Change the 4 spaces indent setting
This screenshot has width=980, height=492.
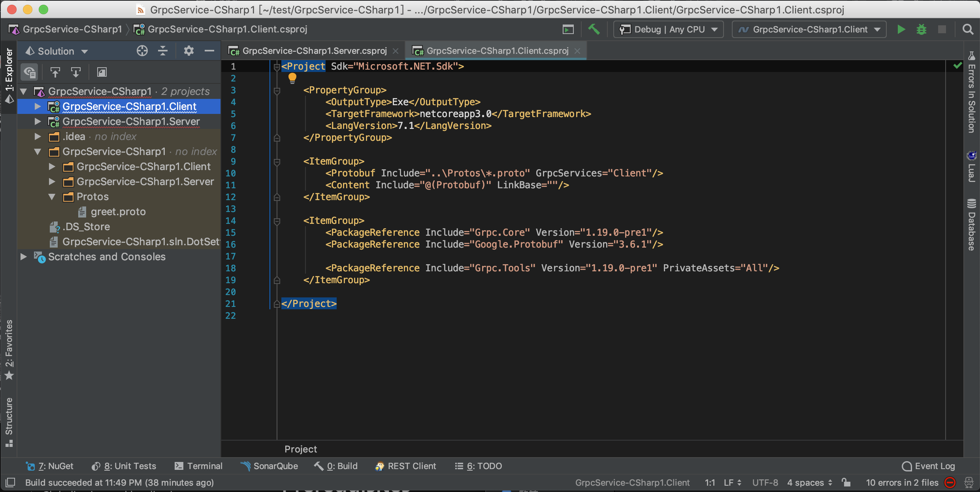[x=809, y=483]
